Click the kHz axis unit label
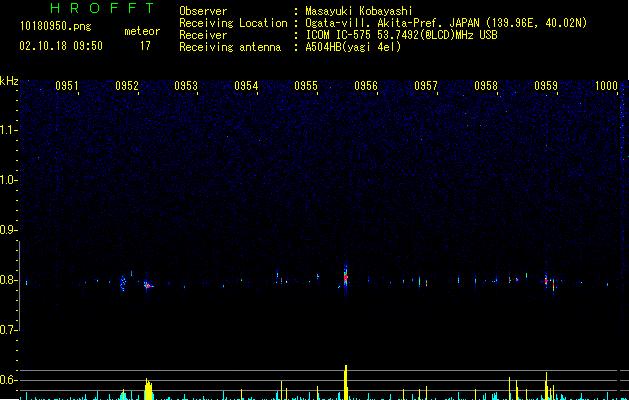This screenshot has height=400, width=629. pyautogui.click(x=9, y=81)
